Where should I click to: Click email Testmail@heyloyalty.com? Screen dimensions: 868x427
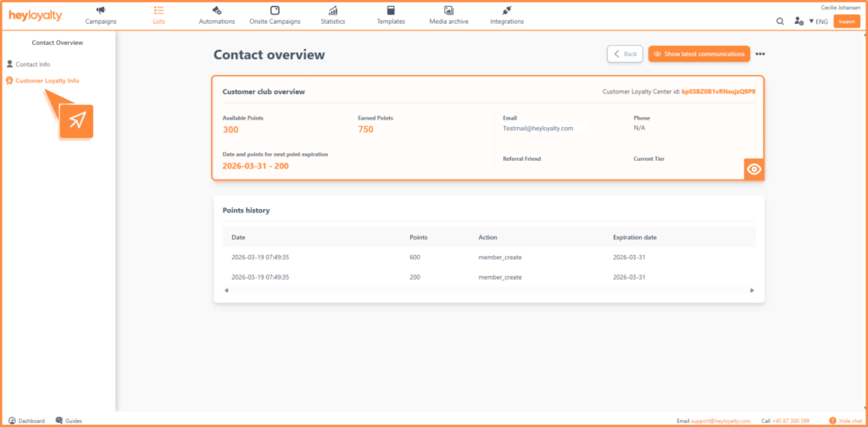pyautogui.click(x=537, y=128)
